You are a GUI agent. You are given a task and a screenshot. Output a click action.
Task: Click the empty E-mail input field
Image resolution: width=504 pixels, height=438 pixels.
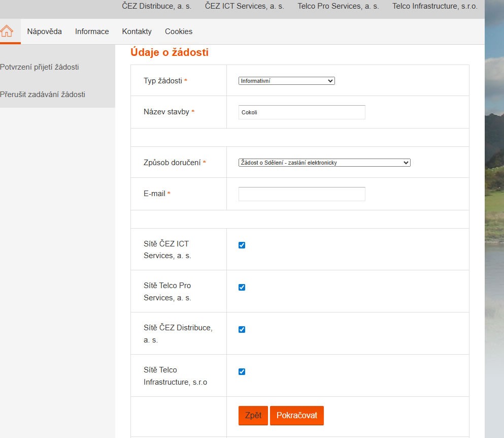(301, 194)
